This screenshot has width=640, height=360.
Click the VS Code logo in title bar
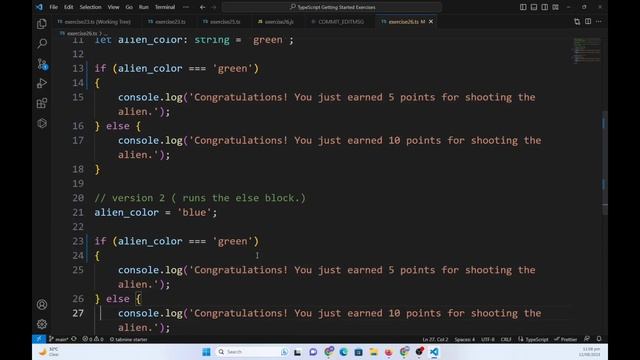pyautogui.click(x=39, y=7)
